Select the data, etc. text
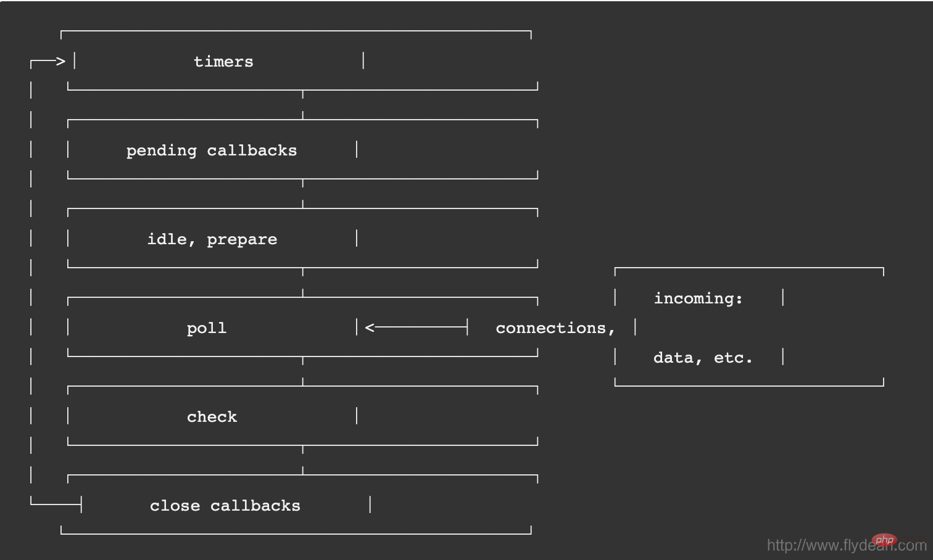 coord(703,358)
